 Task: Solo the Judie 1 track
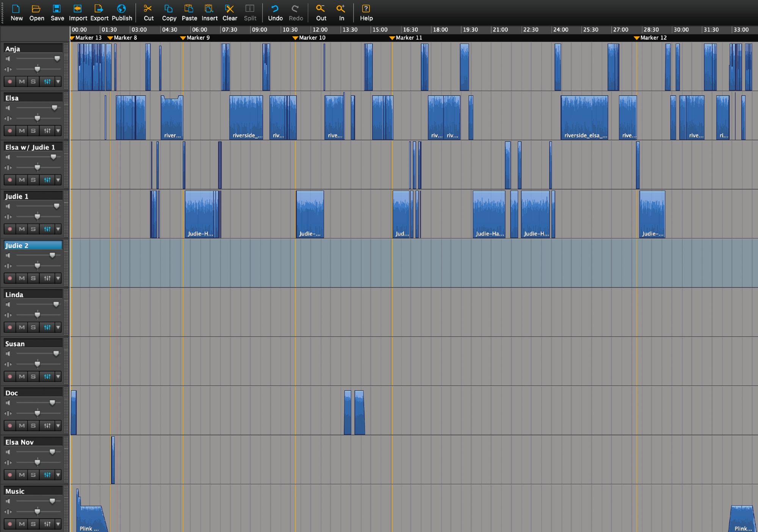[33, 229]
